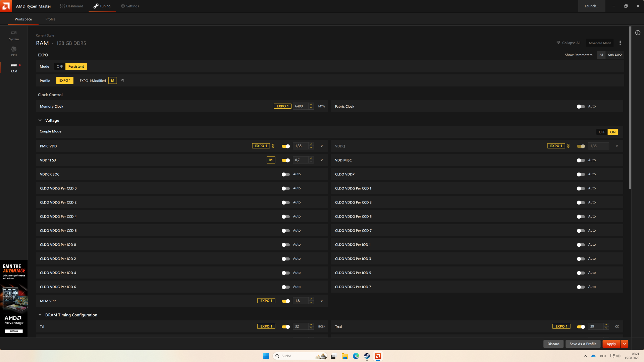The height and width of the screenshot is (362, 644).
Task: Select the RAM section in sidebar
Action: coord(14,68)
